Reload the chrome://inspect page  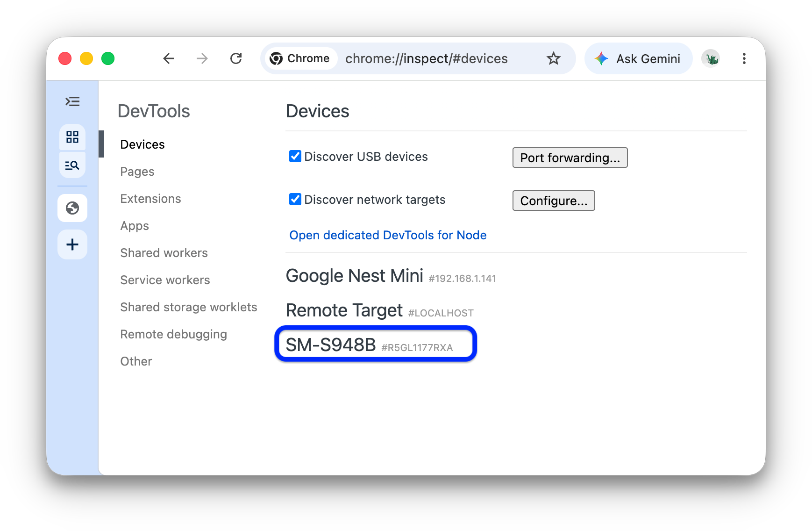tap(236, 58)
